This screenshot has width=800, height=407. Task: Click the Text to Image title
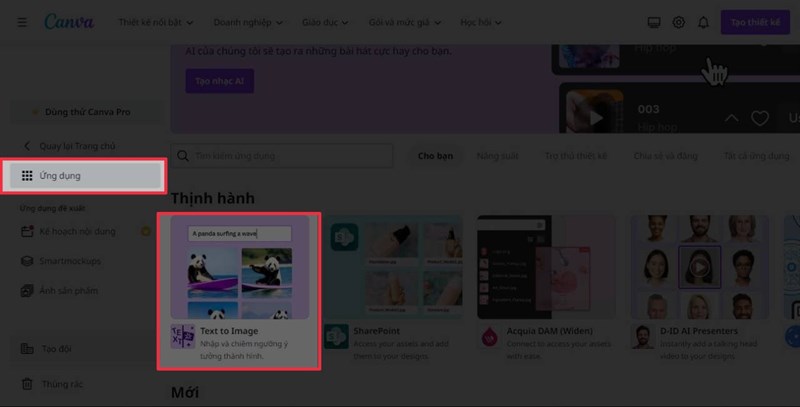coord(229,331)
